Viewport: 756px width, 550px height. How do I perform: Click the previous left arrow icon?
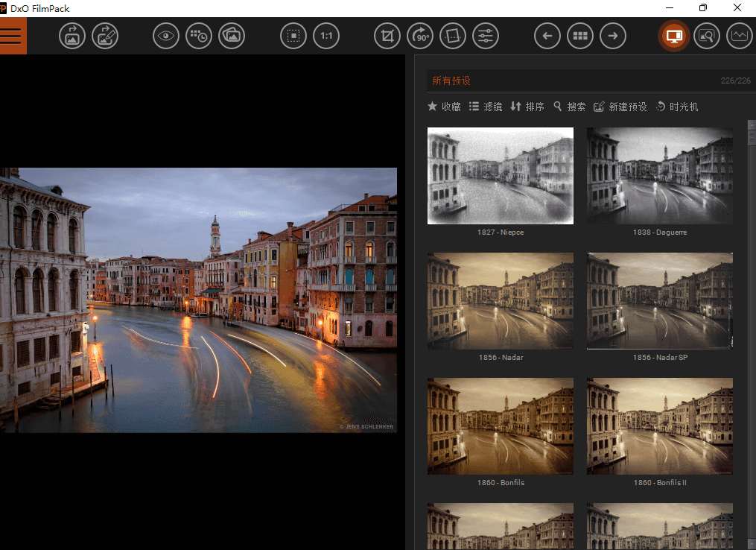point(547,36)
